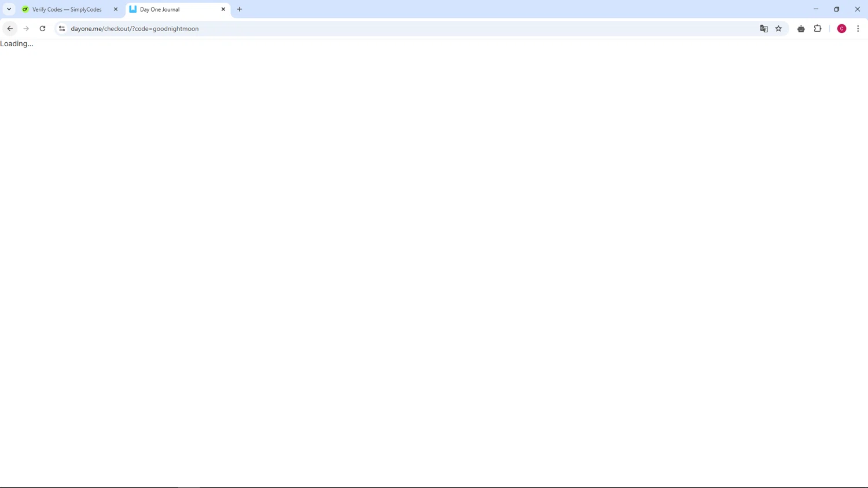Open the Extensions puzzle icon
868x488 pixels.
(x=818, y=28)
